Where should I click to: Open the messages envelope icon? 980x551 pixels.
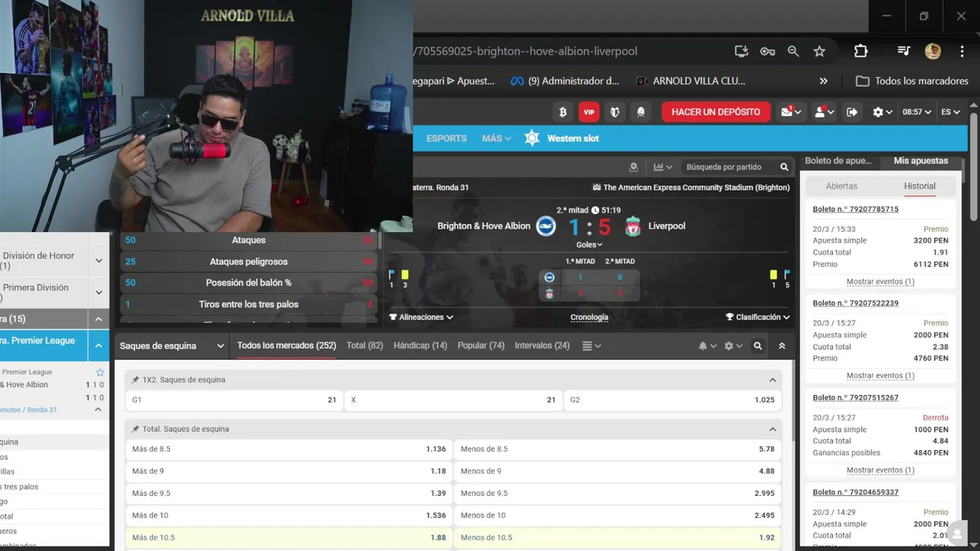(791, 112)
